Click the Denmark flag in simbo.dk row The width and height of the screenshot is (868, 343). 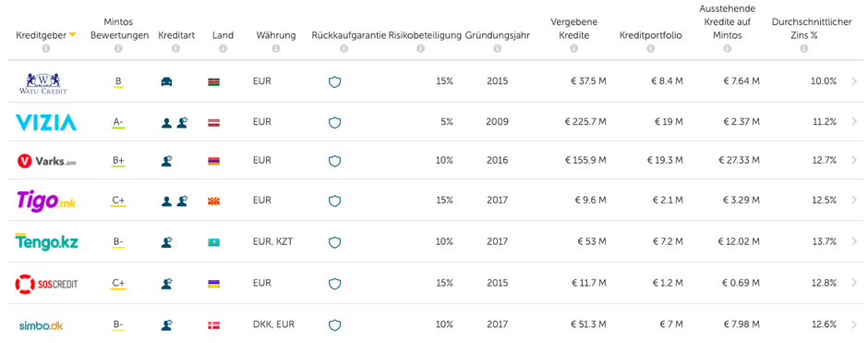point(213,325)
